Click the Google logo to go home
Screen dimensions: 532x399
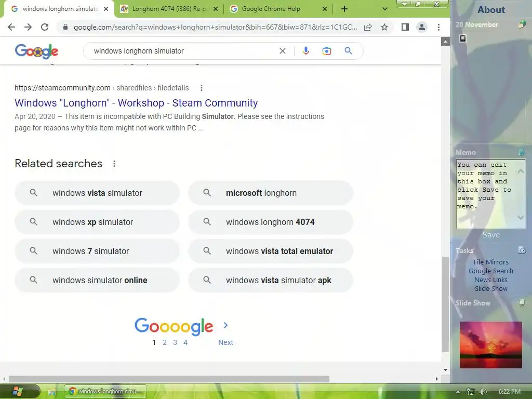[37, 51]
